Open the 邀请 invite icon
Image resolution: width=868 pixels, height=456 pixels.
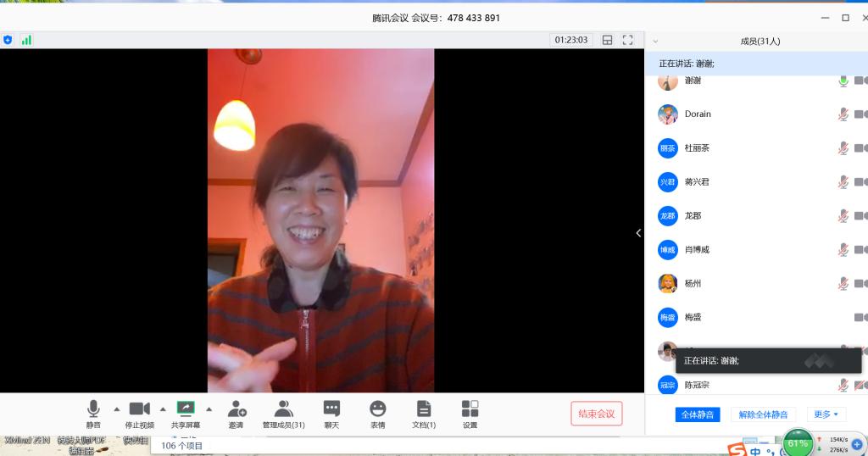[x=236, y=409]
